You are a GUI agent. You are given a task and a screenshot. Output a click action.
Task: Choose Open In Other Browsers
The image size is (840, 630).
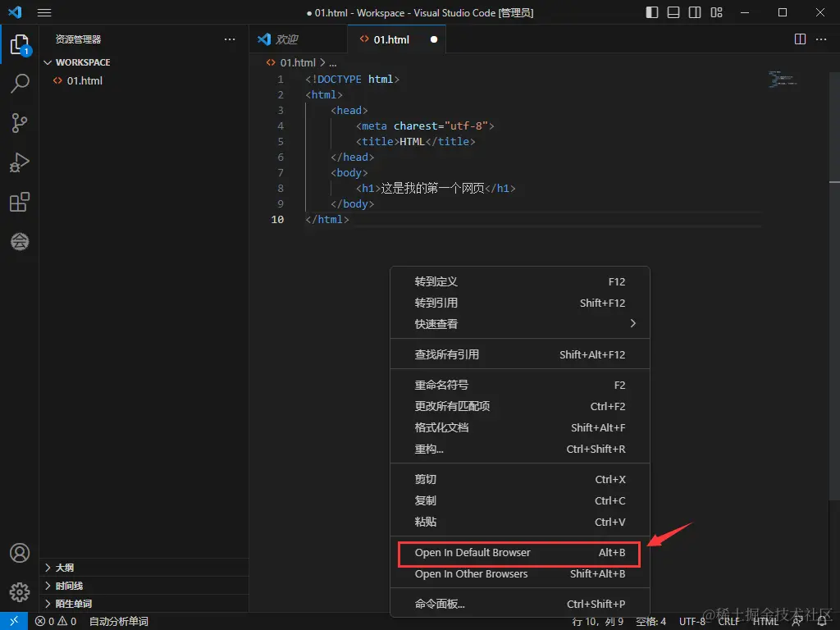(519, 574)
